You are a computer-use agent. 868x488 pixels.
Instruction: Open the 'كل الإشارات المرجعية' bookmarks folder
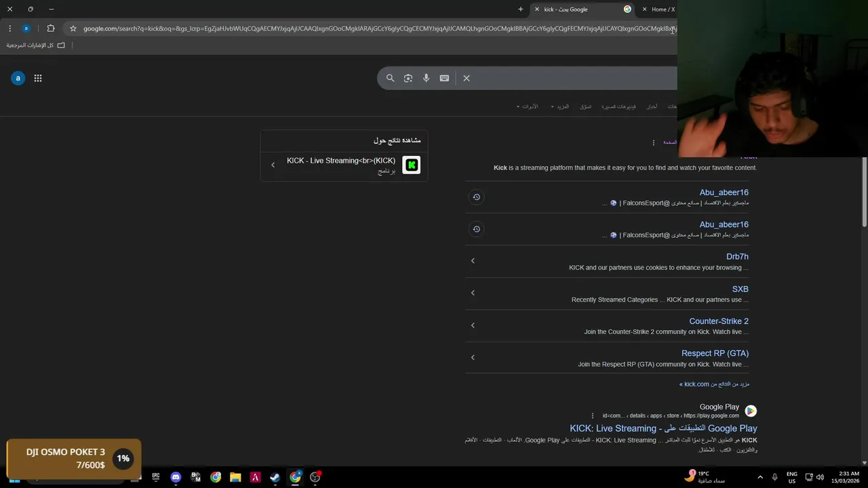[36, 45]
